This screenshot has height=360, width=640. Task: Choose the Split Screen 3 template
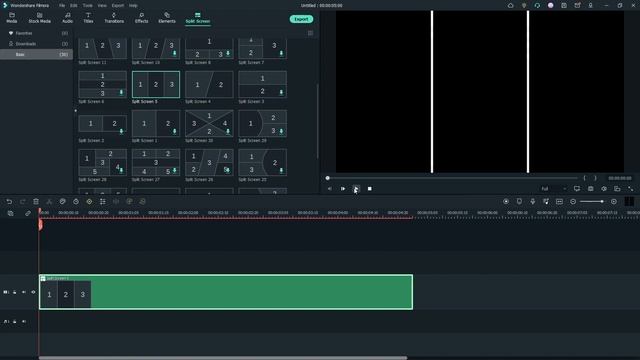pos(262,84)
